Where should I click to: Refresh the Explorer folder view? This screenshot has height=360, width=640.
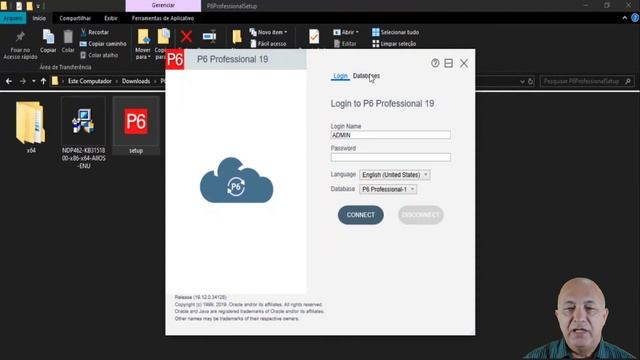tap(531, 81)
